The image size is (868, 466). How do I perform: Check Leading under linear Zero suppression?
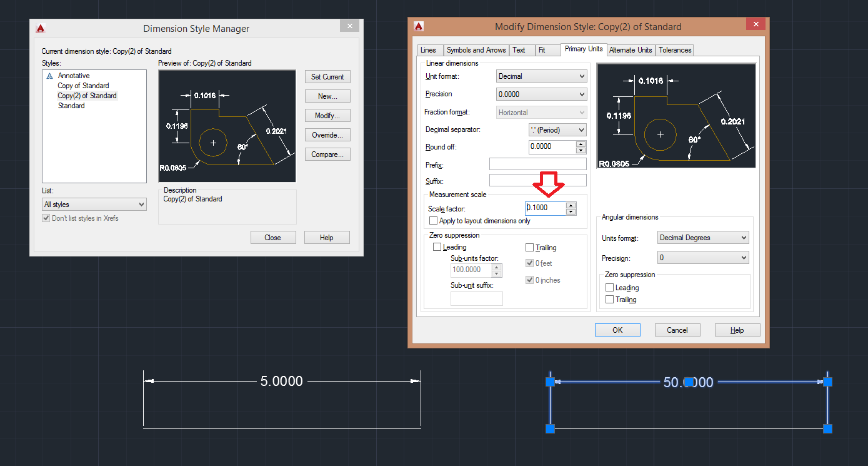coord(437,247)
